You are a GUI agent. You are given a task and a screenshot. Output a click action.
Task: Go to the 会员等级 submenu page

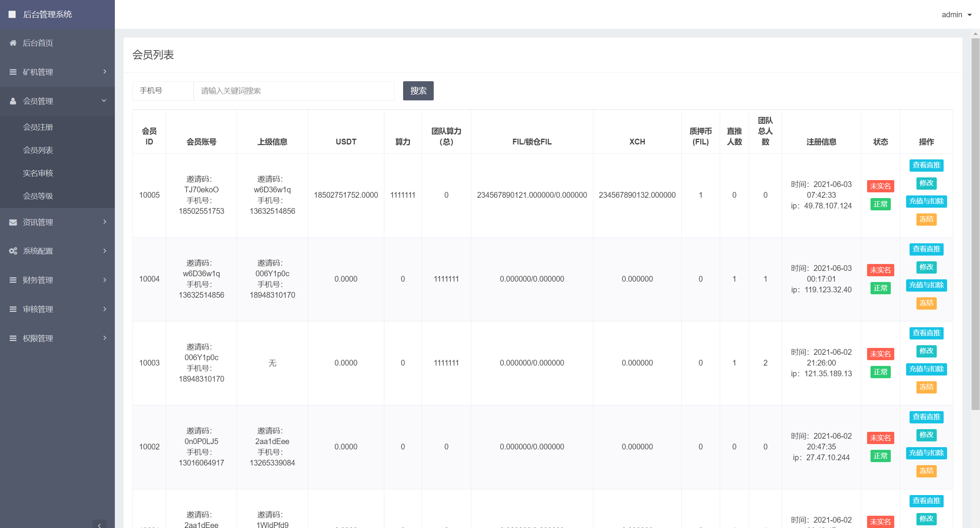point(38,196)
